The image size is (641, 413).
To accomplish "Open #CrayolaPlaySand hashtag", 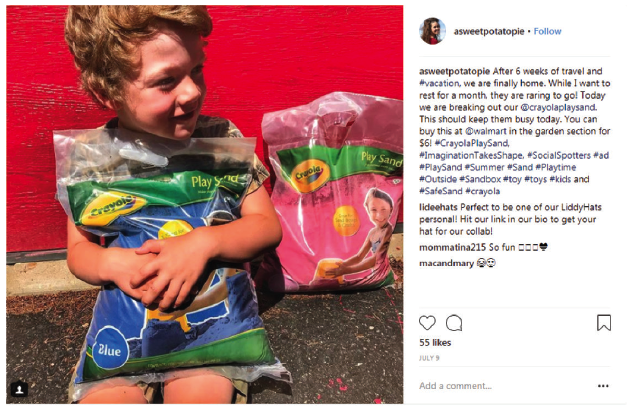I will pyautogui.click(x=472, y=143).
